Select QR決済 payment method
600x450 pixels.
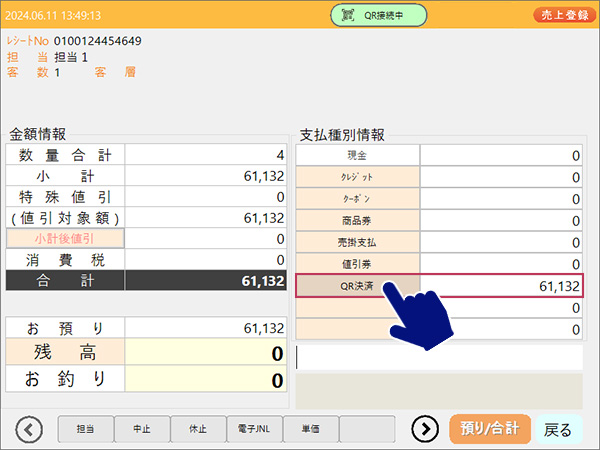tap(357, 286)
